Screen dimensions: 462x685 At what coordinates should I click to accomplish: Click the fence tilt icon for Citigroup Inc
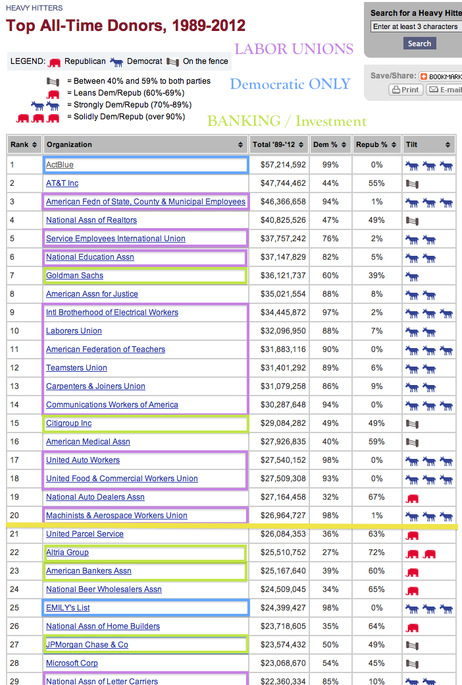pyautogui.click(x=412, y=424)
